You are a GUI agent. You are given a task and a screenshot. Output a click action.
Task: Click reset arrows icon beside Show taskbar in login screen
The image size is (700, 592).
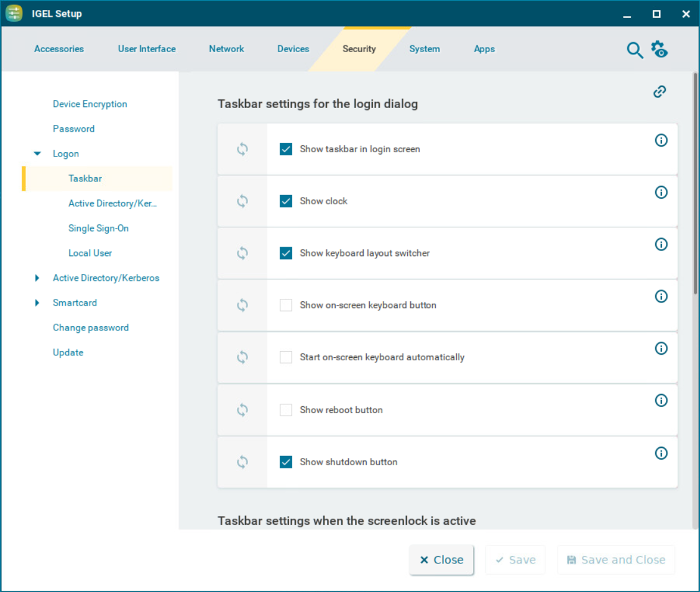pos(242,149)
